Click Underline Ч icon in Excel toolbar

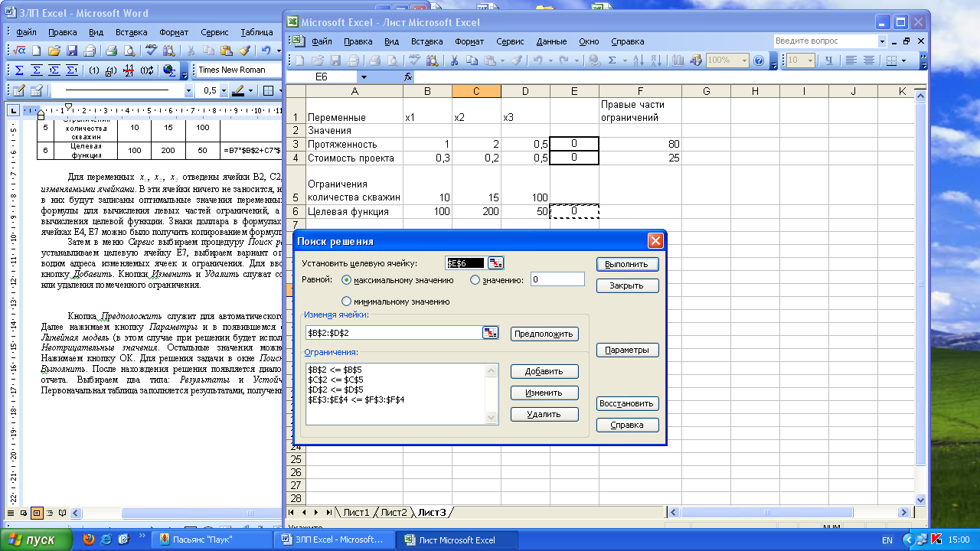pyautogui.click(x=830, y=60)
